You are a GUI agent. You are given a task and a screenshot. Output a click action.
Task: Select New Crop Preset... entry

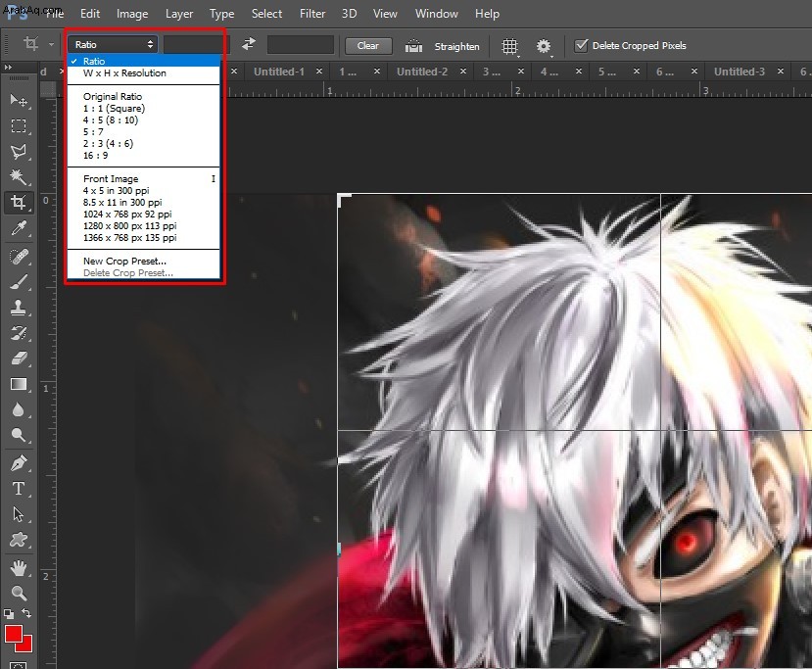coord(144,261)
